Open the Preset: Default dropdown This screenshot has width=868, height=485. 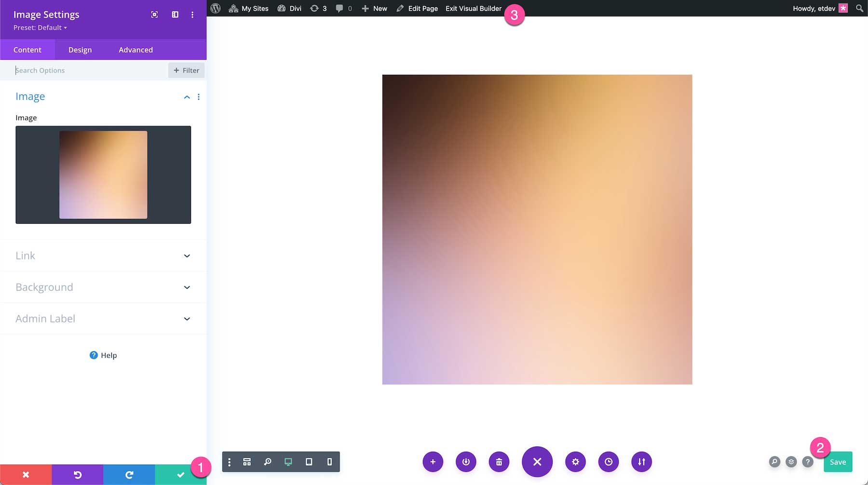click(40, 28)
